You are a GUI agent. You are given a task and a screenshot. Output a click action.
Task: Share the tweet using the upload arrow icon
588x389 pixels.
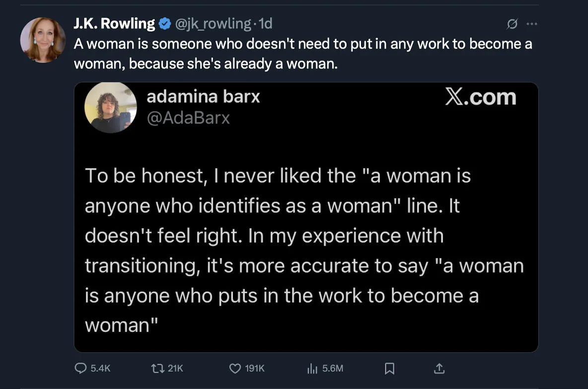(439, 368)
